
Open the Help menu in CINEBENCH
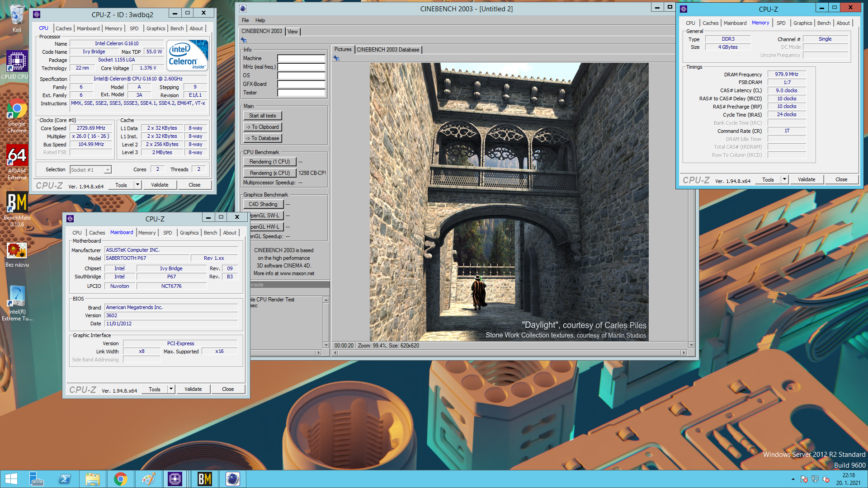[260, 20]
